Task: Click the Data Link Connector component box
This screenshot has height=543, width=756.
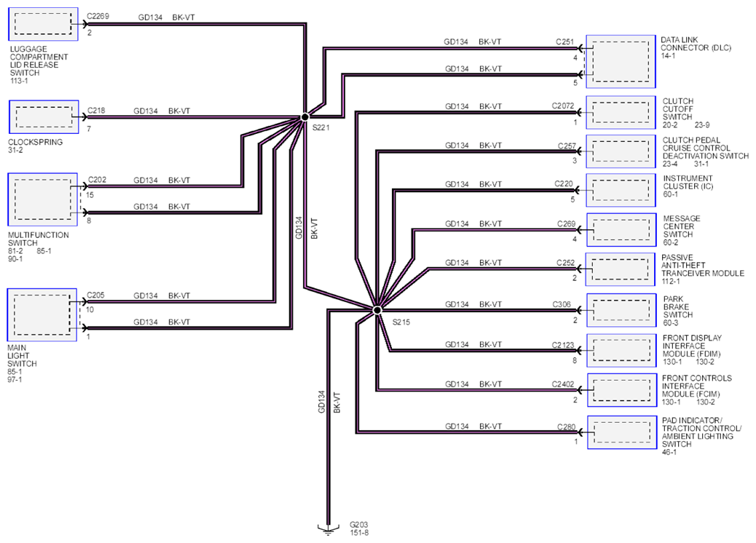Action: click(x=621, y=62)
